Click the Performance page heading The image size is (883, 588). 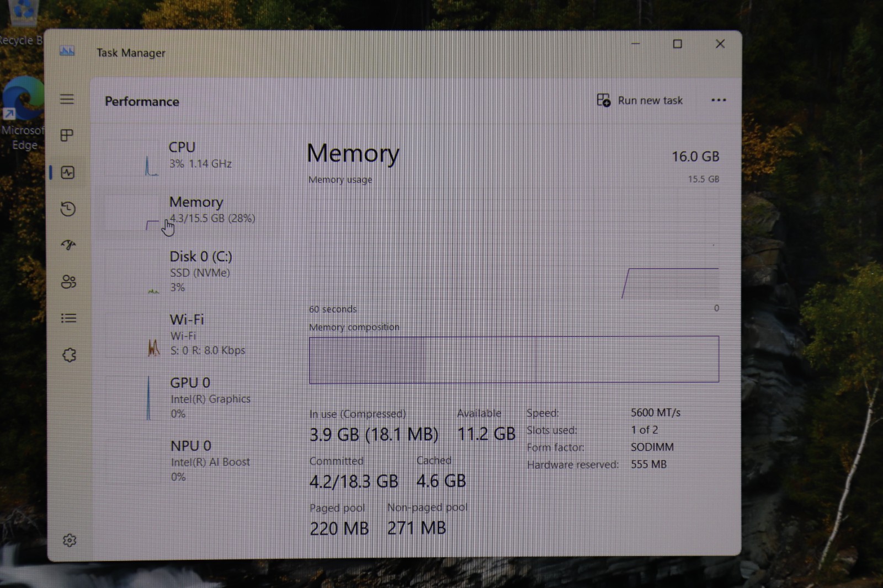pyautogui.click(x=142, y=101)
